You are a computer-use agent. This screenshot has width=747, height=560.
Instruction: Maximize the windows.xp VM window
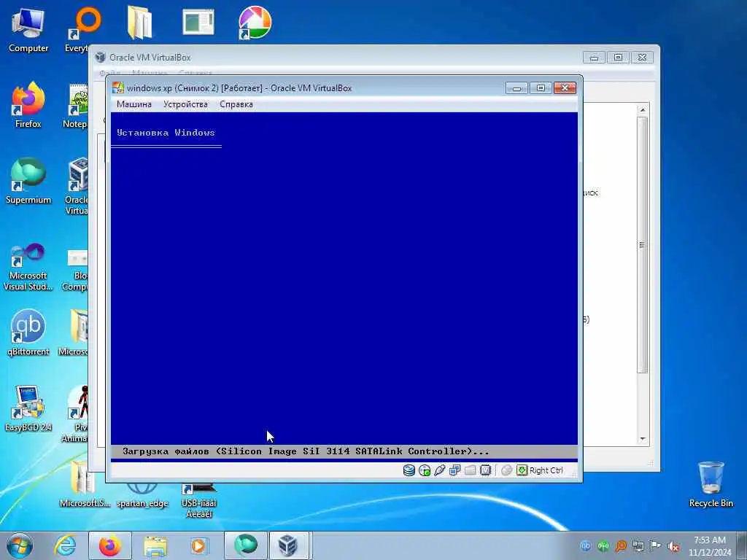[x=541, y=87]
